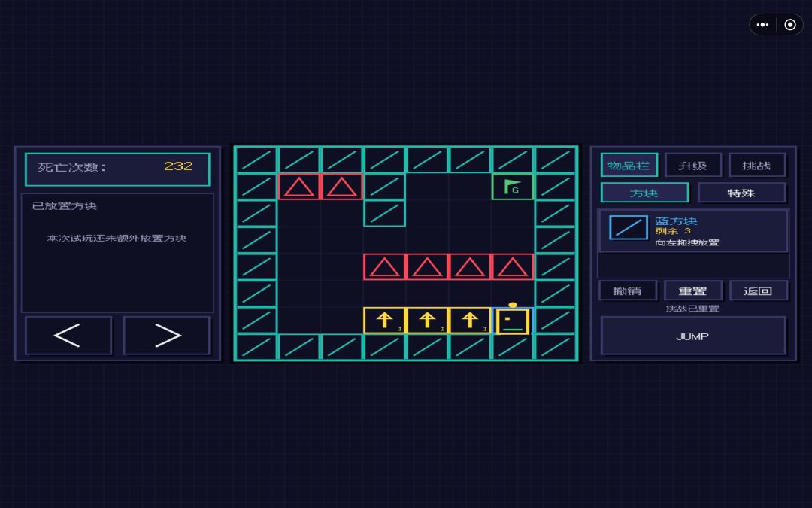Click the green goal flag block
The width and height of the screenshot is (812, 508).
pyautogui.click(x=512, y=187)
